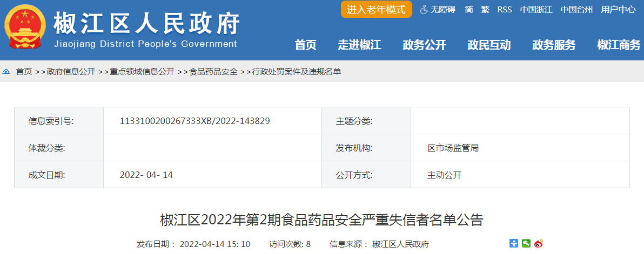Click 政府信息公开 breadcrumb link
Image resolution: width=644 pixels, height=254 pixels.
(71, 72)
